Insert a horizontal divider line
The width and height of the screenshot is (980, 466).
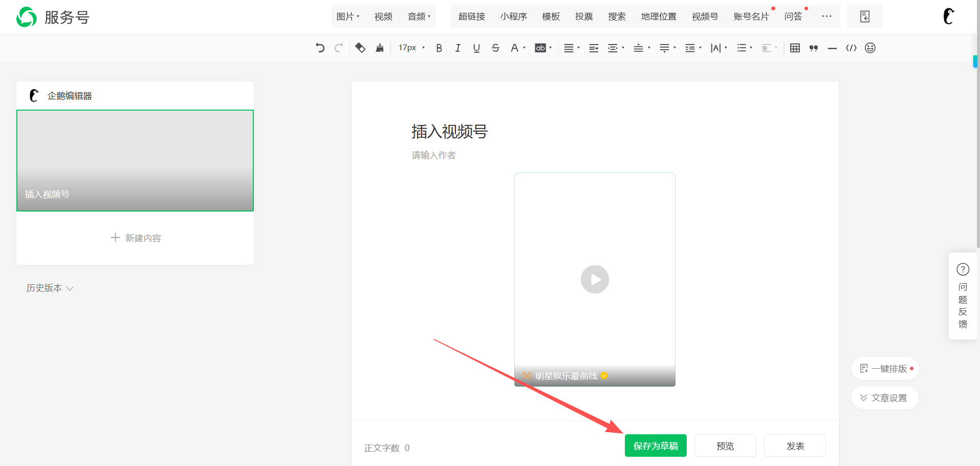832,48
